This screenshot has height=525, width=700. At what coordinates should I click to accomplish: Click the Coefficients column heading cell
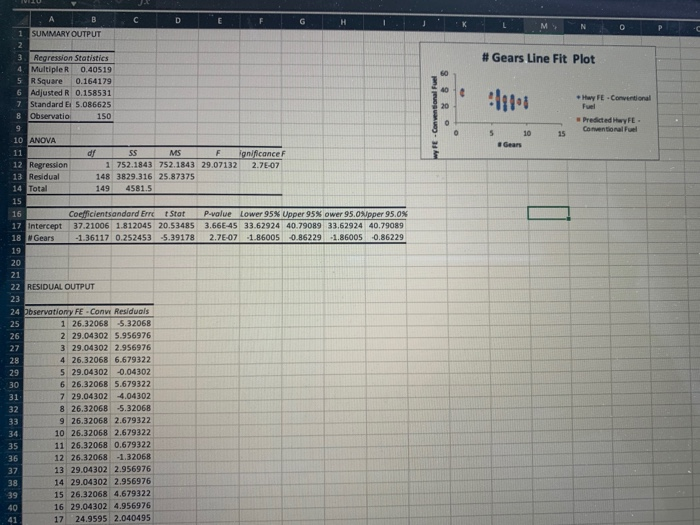tap(90, 214)
